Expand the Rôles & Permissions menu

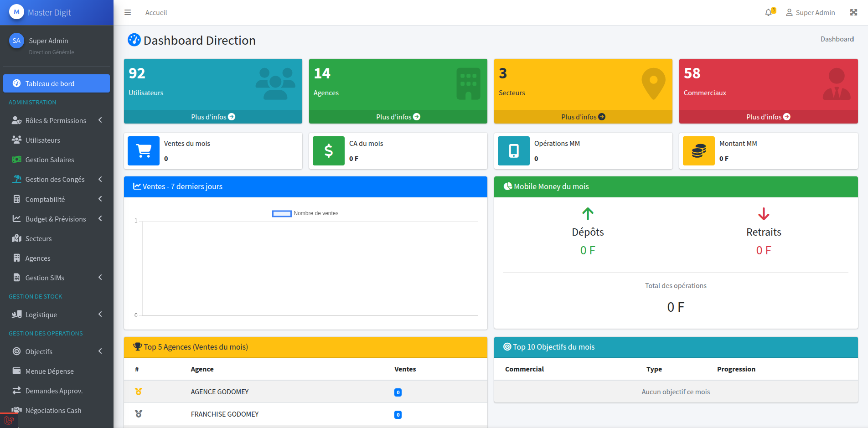tap(57, 120)
